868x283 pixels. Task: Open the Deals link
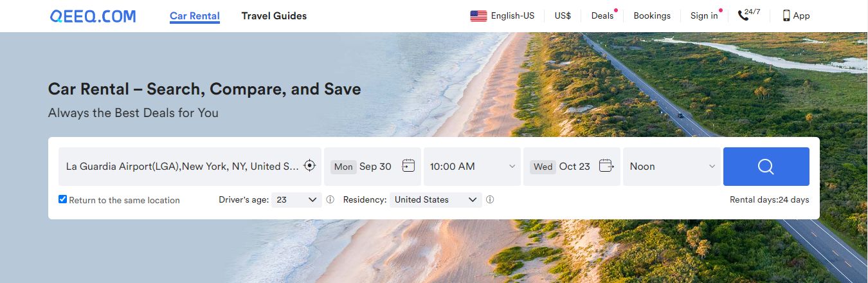click(602, 16)
